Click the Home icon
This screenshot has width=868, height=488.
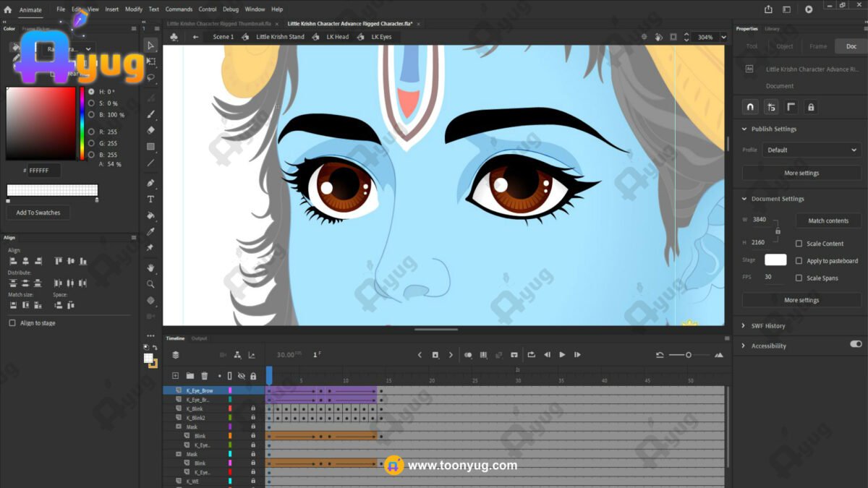click(8, 9)
